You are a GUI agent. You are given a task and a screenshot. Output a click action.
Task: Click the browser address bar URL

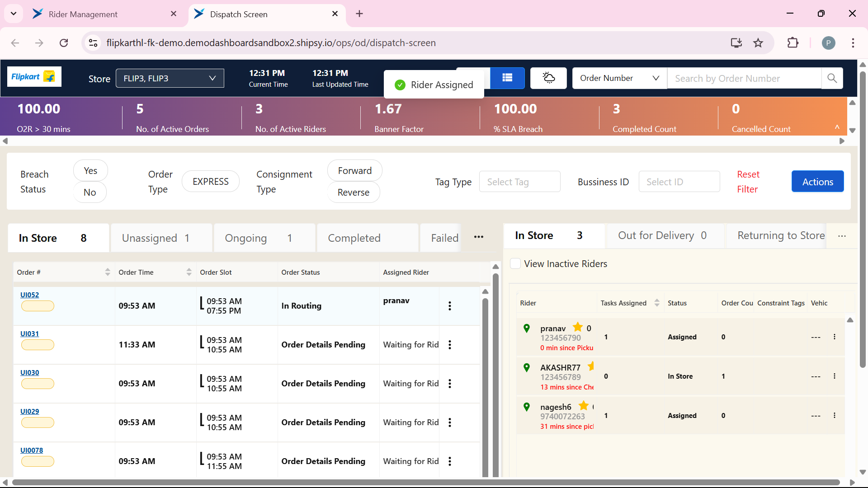tap(271, 43)
